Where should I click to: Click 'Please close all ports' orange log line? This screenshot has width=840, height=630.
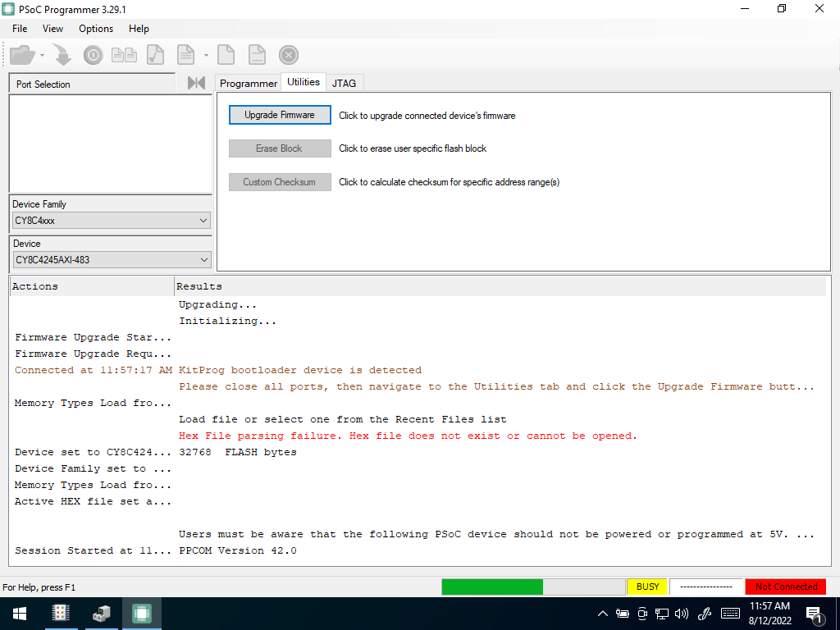click(496, 387)
